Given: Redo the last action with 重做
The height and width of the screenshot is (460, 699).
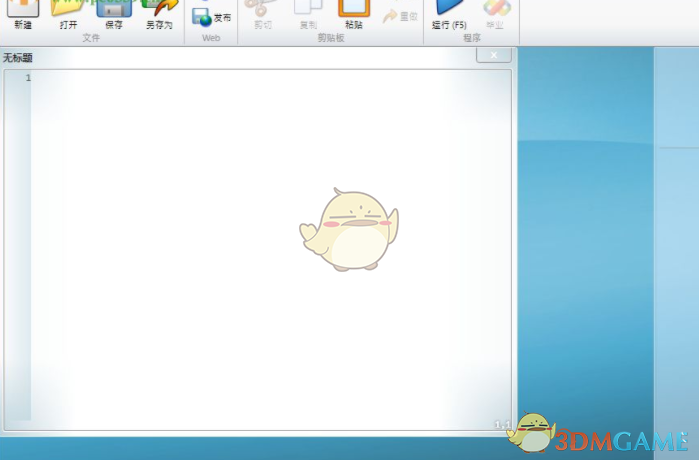Looking at the screenshot, I should tap(400, 16).
